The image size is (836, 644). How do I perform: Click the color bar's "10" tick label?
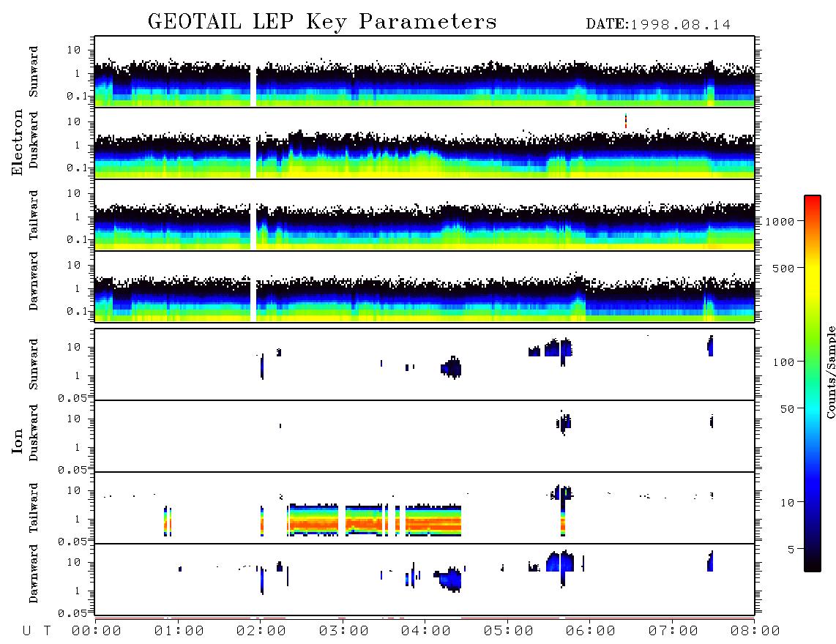[787, 503]
